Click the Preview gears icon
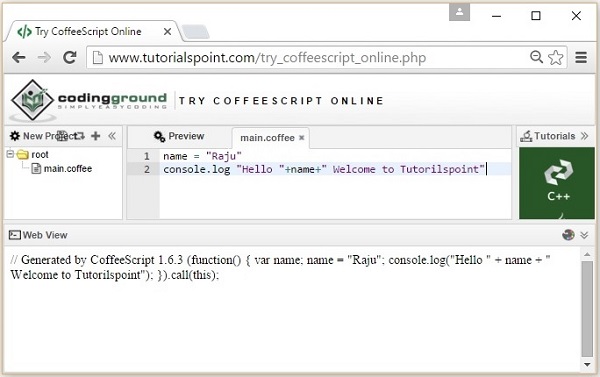Screen dimensions: 600x377 pyautogui.click(x=159, y=136)
